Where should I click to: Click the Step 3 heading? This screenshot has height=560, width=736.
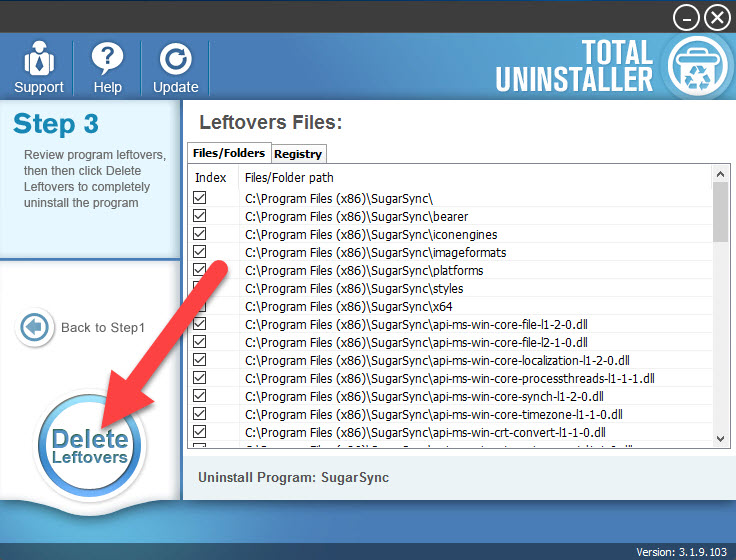[56, 124]
